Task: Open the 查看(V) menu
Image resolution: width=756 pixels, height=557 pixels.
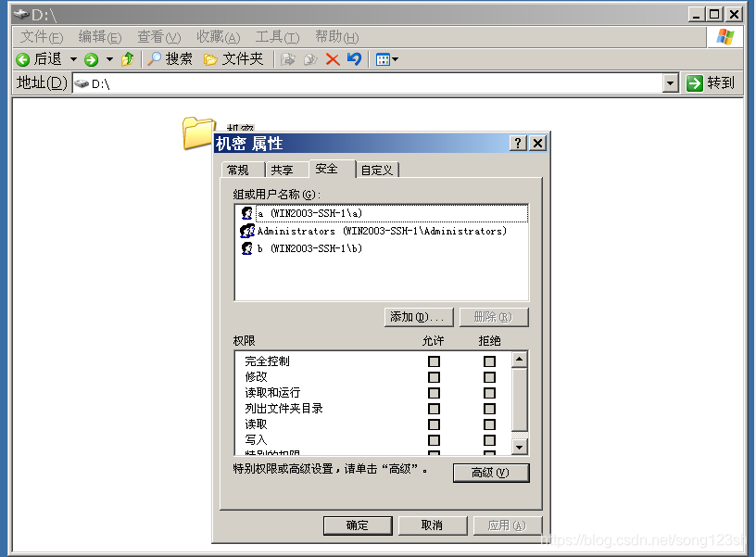Action: click(159, 37)
